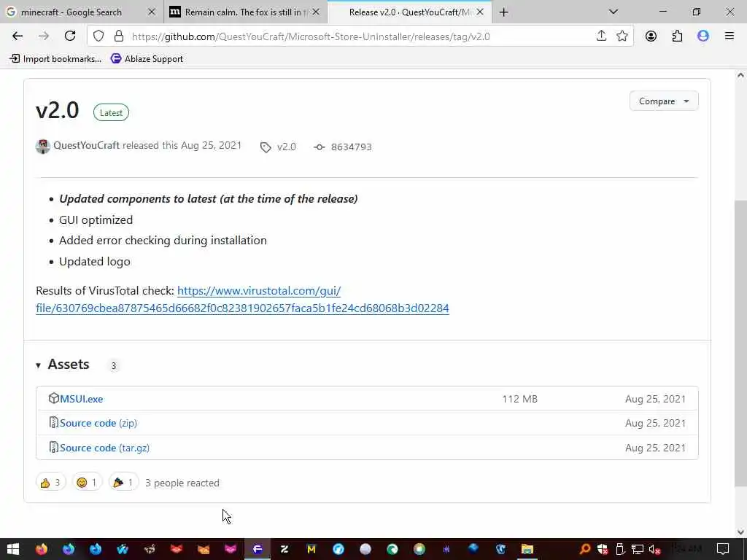The height and width of the screenshot is (560, 747).
Task: Open QuestYouCraft author avatar
Action: (43, 146)
